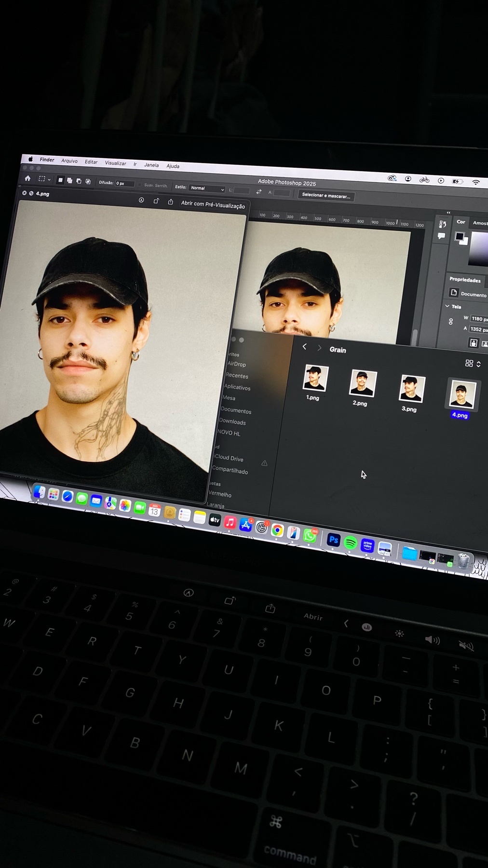Click the iCloud Drive warning icon
The width and height of the screenshot is (488, 868).
click(264, 463)
